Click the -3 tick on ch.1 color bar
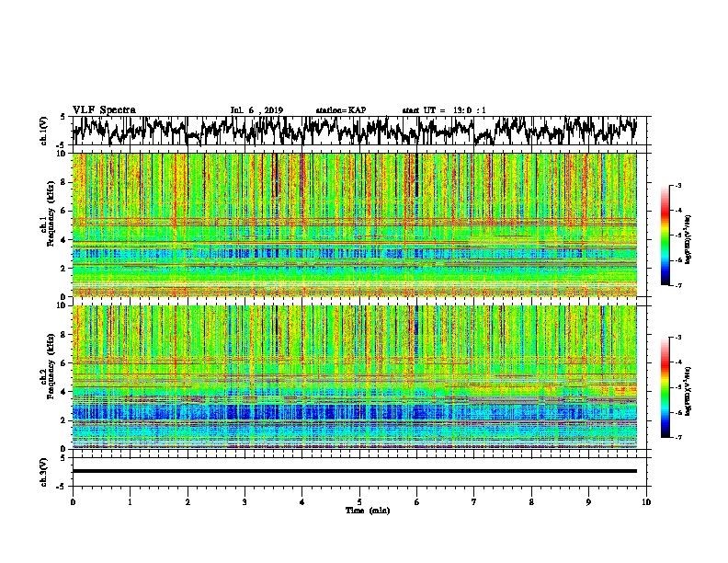Viewport: 728px width, 563px height. pyautogui.click(x=677, y=186)
